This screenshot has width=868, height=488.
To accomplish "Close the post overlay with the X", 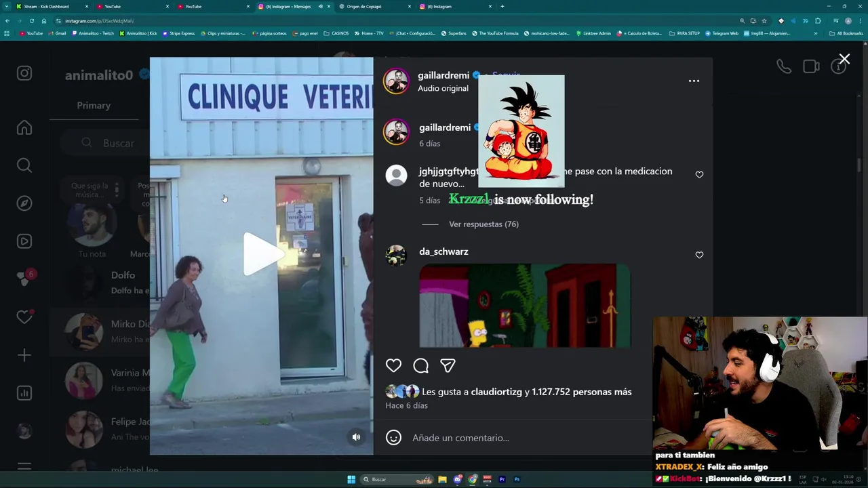I will [844, 60].
